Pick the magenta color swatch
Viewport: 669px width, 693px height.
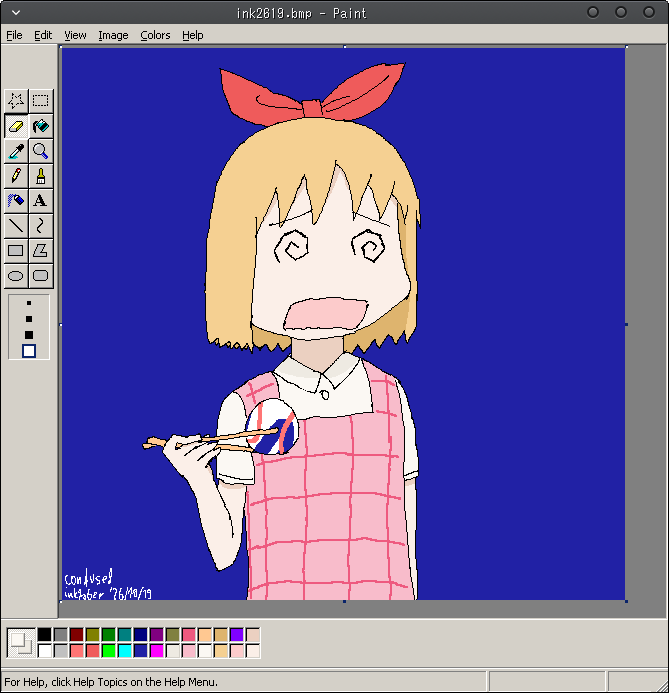coord(156,651)
